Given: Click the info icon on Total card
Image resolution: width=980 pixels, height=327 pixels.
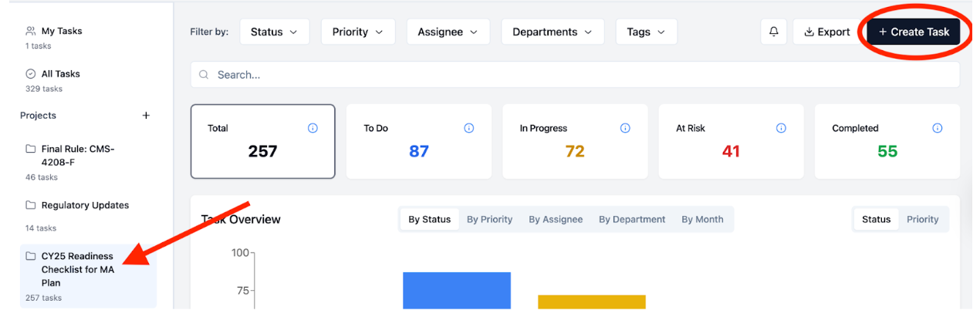Looking at the screenshot, I should coord(313,128).
